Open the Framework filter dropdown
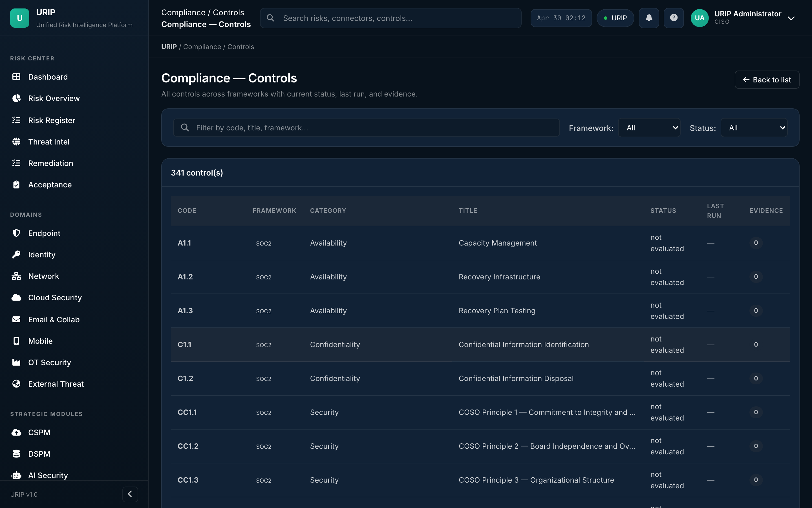Viewport: 812px width, 508px height. (x=649, y=128)
